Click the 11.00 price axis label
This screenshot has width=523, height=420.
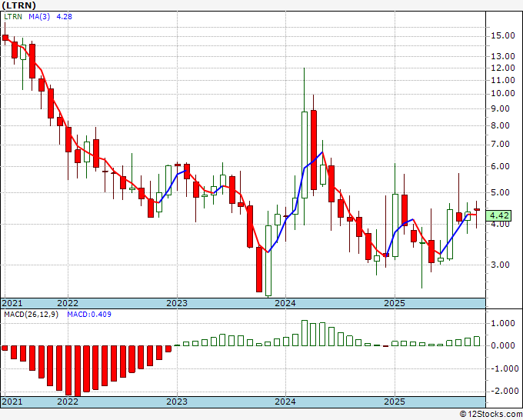(503, 80)
